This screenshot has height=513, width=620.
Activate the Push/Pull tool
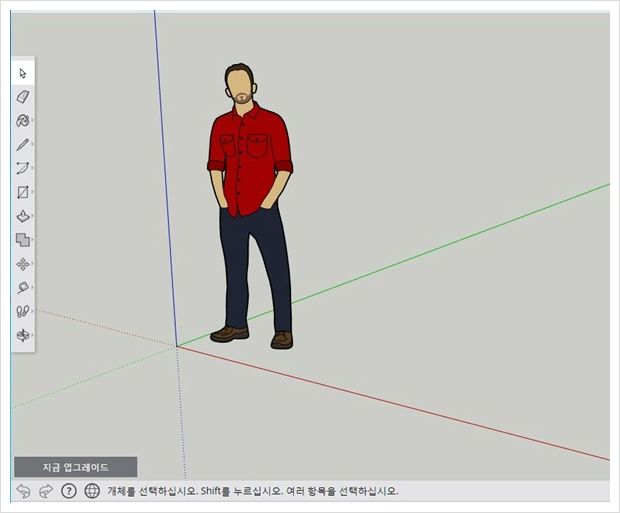[23, 216]
